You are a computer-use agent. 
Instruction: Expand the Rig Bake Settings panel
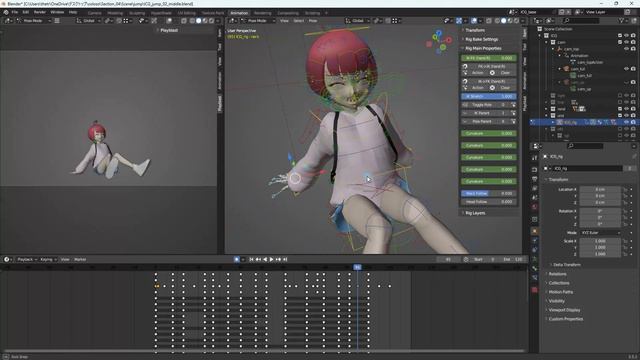[481, 39]
